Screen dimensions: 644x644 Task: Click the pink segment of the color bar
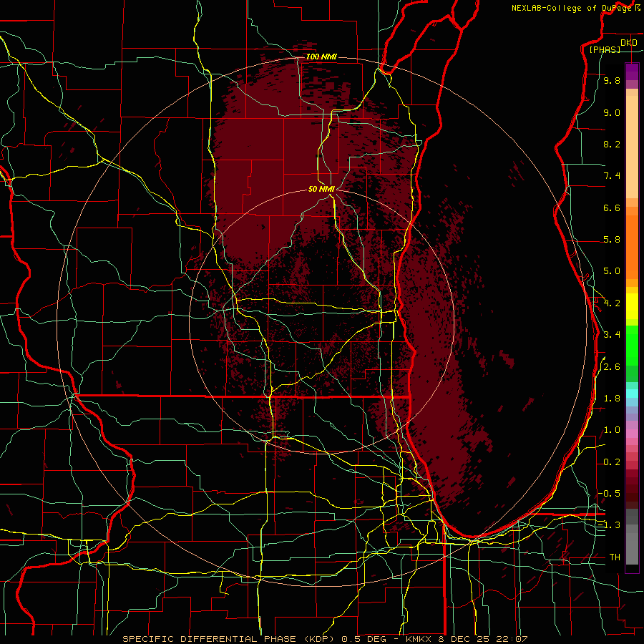[632, 433]
